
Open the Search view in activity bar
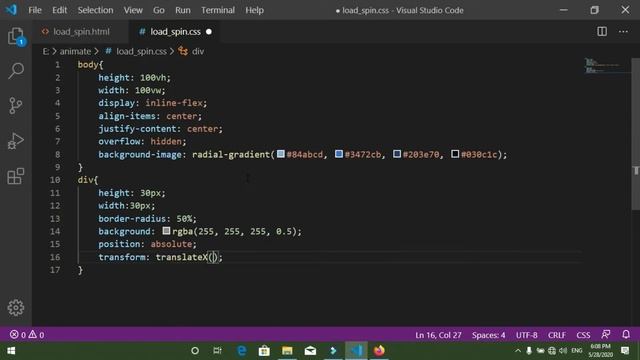[x=16, y=71]
